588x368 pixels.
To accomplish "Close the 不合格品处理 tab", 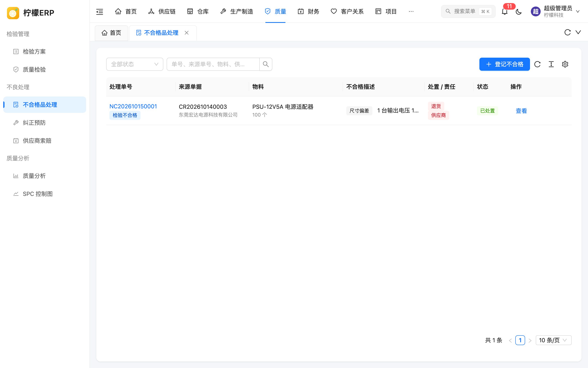I will (187, 33).
